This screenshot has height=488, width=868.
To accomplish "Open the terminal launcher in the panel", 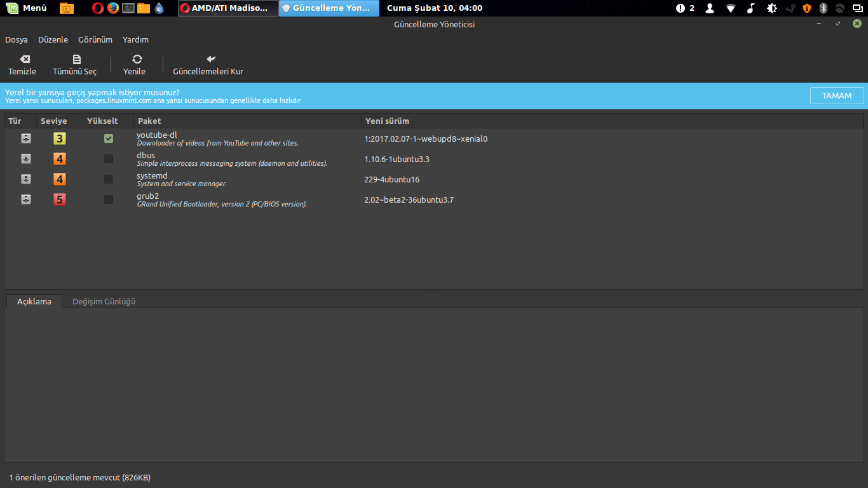I will (x=128, y=8).
